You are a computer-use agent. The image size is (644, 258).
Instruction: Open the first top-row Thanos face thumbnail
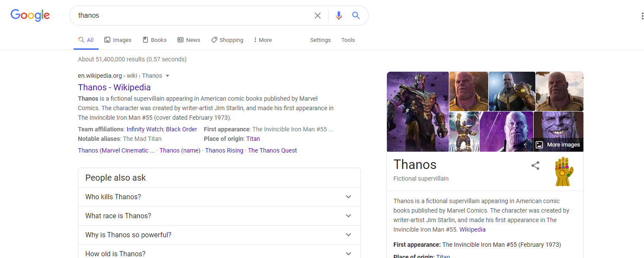(469, 91)
